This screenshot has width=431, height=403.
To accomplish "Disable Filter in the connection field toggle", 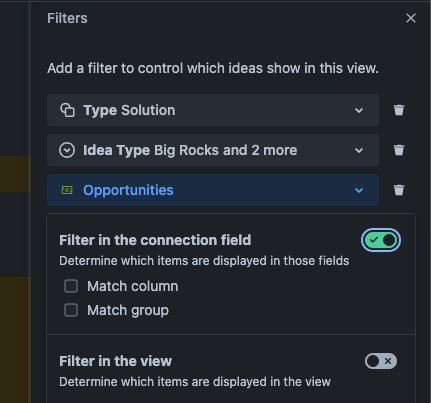I will (x=381, y=240).
